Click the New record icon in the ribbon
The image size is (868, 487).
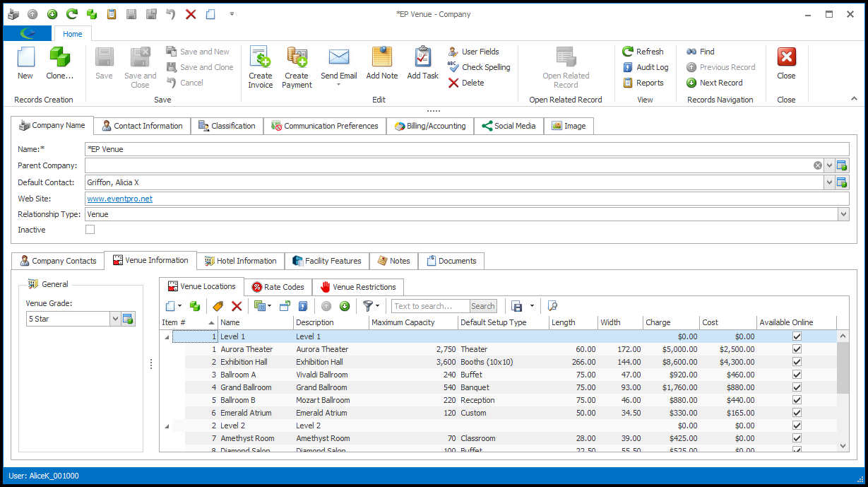[25, 57]
